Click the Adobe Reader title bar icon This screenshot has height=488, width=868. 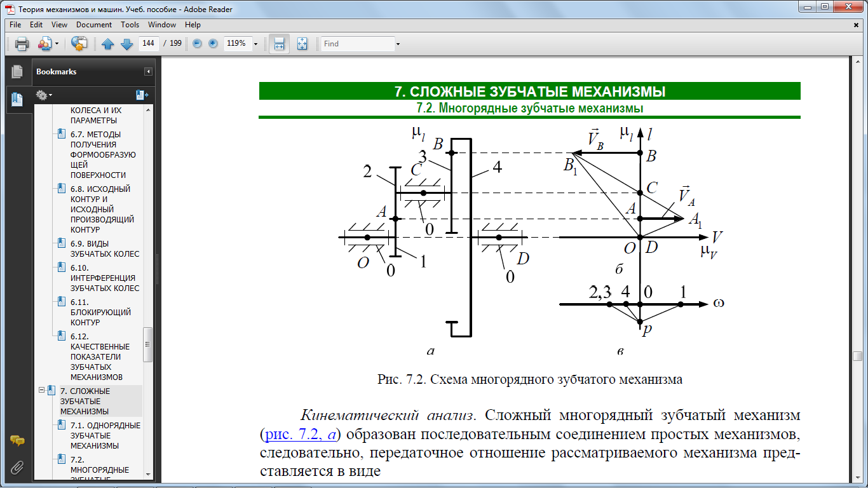9,9
